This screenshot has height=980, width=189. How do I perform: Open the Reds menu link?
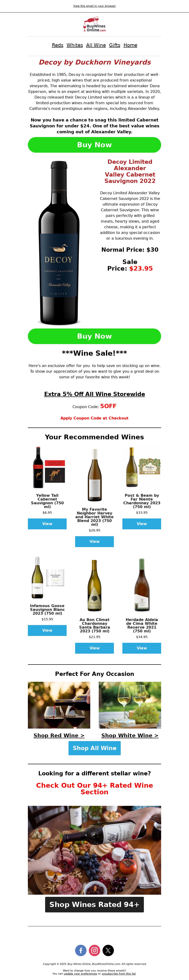click(x=57, y=45)
